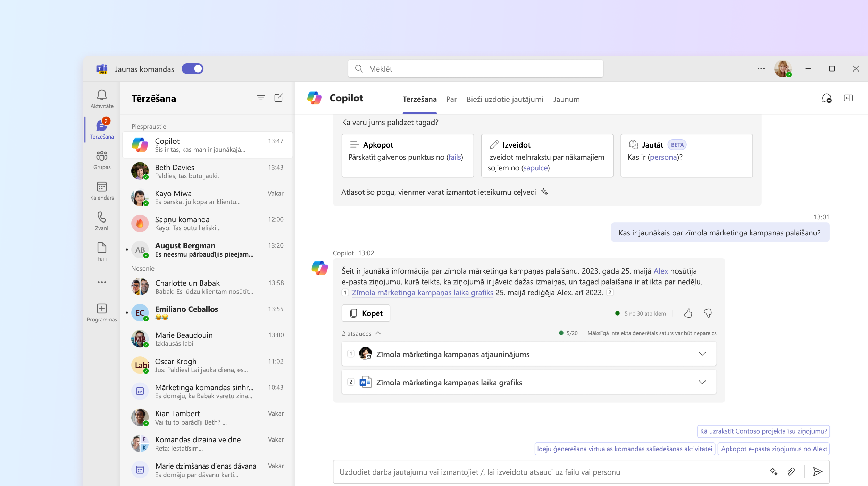The image size is (868, 486).
Task: Click suggestion Kā uzrakstīt Contoso projekta īsu ziņojumu
Action: [763, 431]
